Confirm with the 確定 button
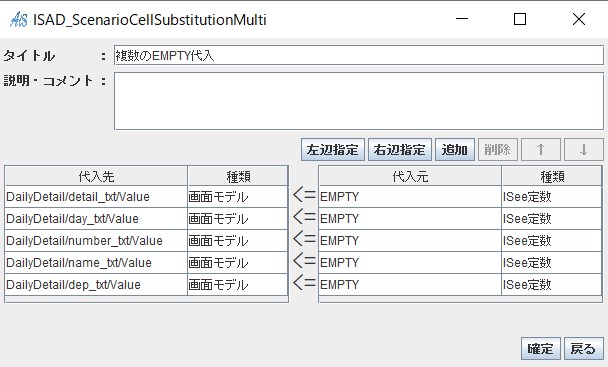Screen dimensions: 608x367 tap(541, 348)
